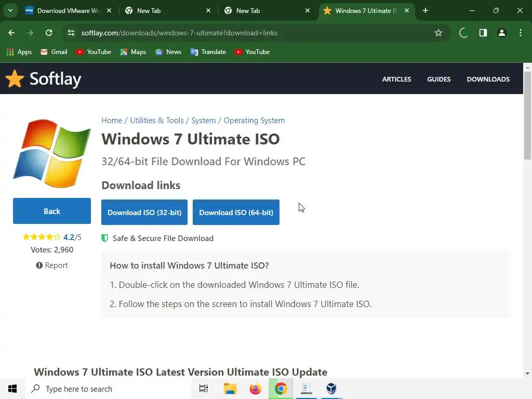
Task: Rate using the star rating row
Action: tap(42, 237)
